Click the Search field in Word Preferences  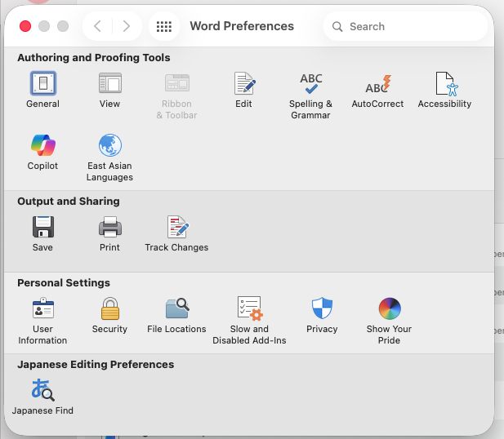pos(406,26)
